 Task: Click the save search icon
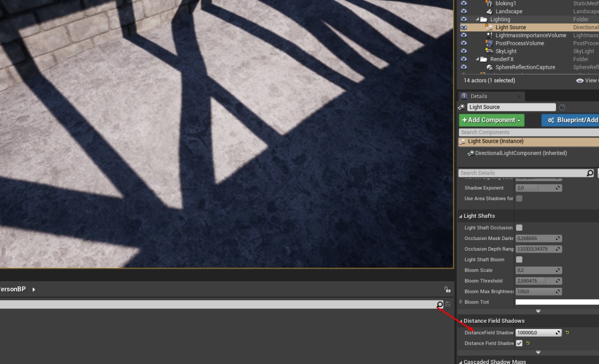pyautogui.click(x=448, y=305)
